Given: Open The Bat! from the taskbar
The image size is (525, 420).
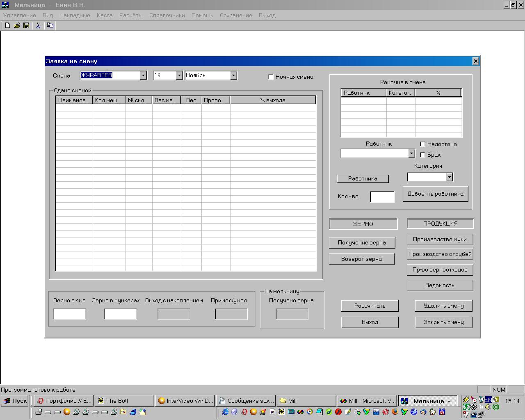Looking at the screenshot, I should pyautogui.click(x=124, y=401).
